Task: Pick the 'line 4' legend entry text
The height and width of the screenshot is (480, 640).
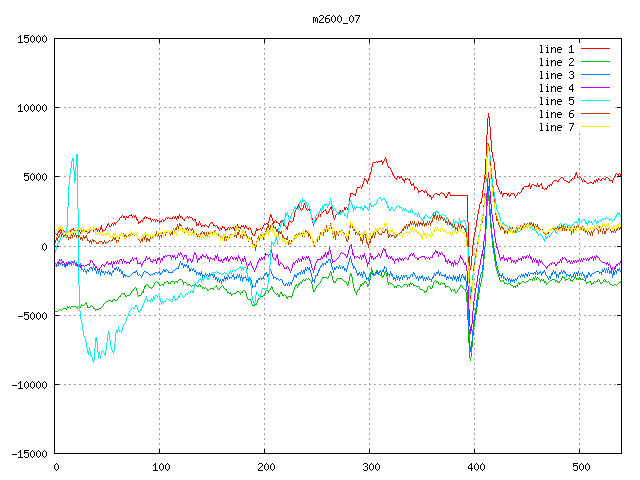Action: (x=557, y=88)
